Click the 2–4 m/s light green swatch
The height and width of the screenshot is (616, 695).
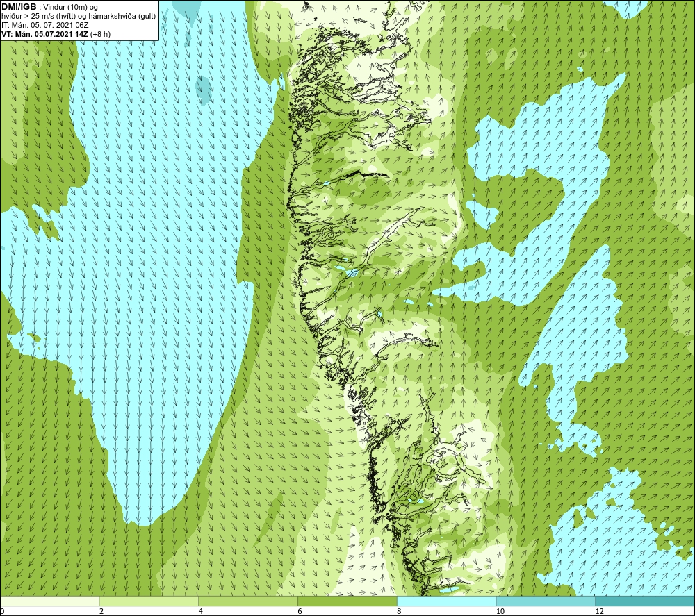pyautogui.click(x=149, y=601)
